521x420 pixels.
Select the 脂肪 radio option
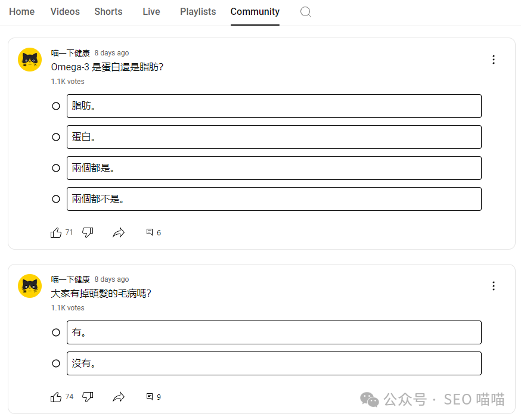click(x=56, y=106)
